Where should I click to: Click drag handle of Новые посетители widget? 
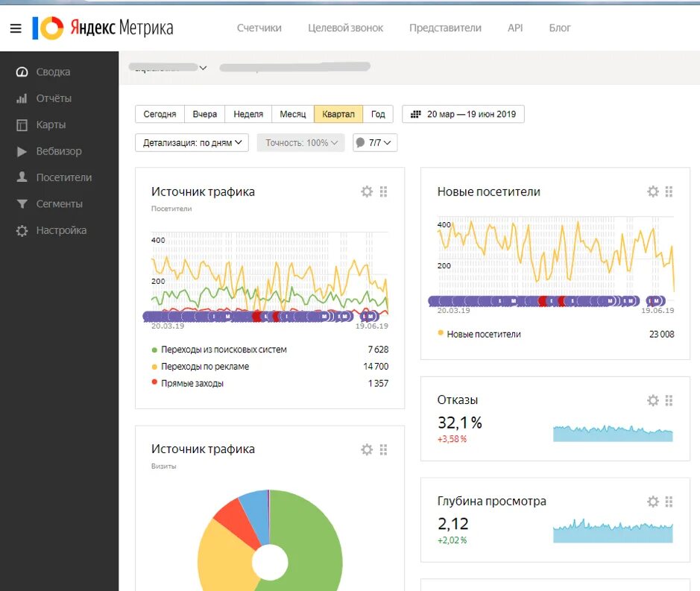(669, 192)
